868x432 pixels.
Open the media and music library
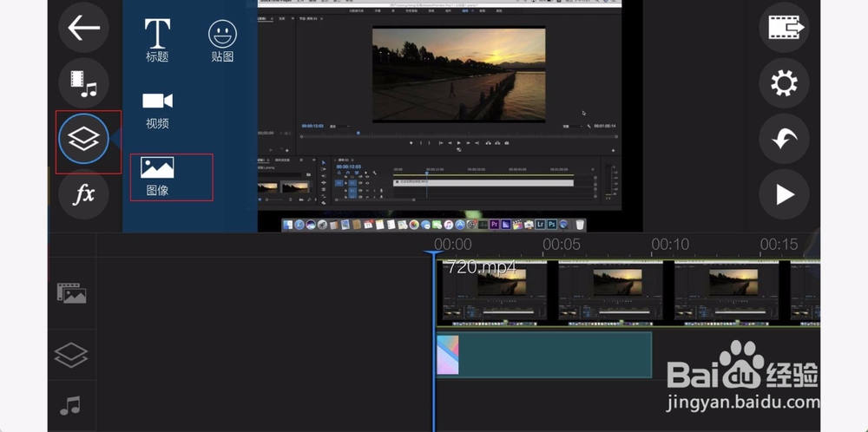click(x=83, y=83)
